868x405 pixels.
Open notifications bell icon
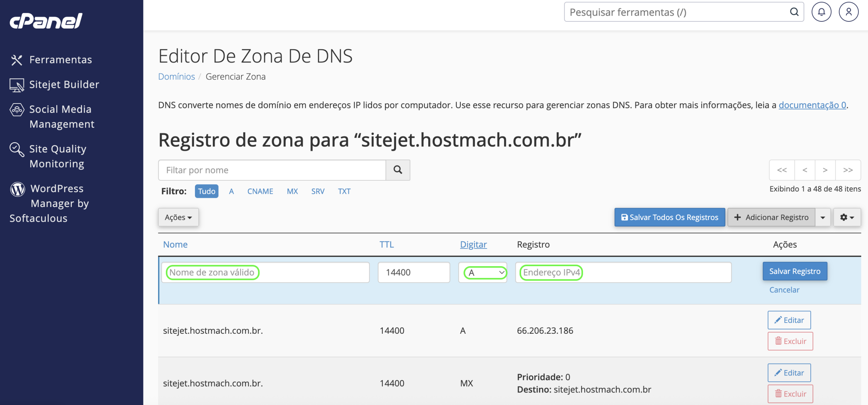coord(821,12)
